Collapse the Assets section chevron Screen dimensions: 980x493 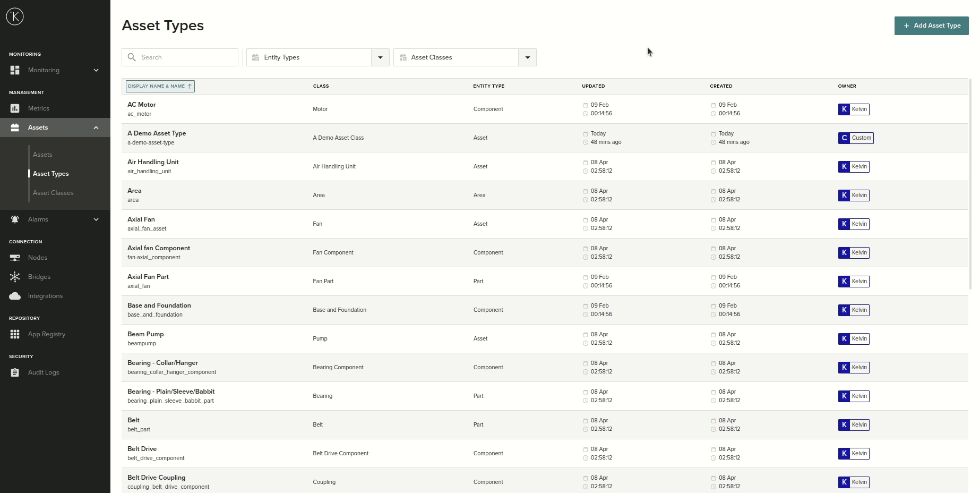point(96,127)
